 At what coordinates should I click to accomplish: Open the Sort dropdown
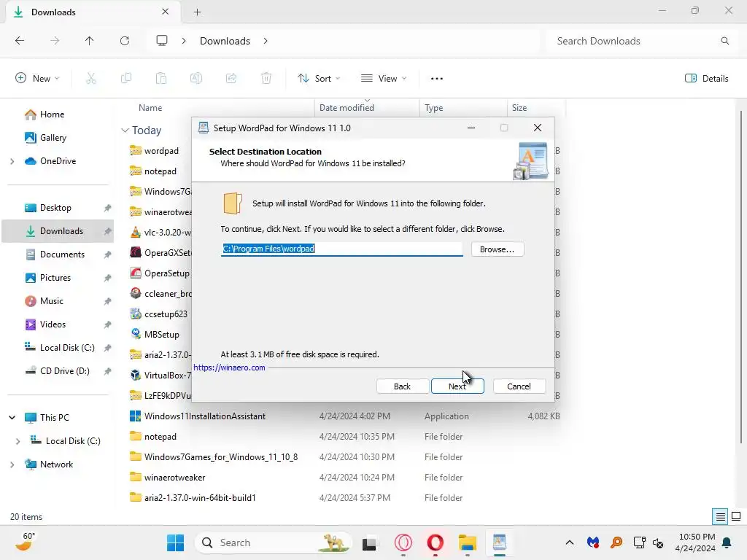(319, 78)
